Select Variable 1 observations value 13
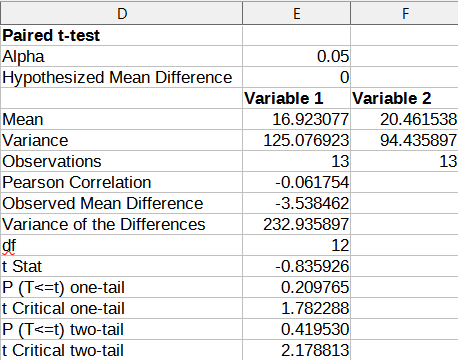 [296, 161]
